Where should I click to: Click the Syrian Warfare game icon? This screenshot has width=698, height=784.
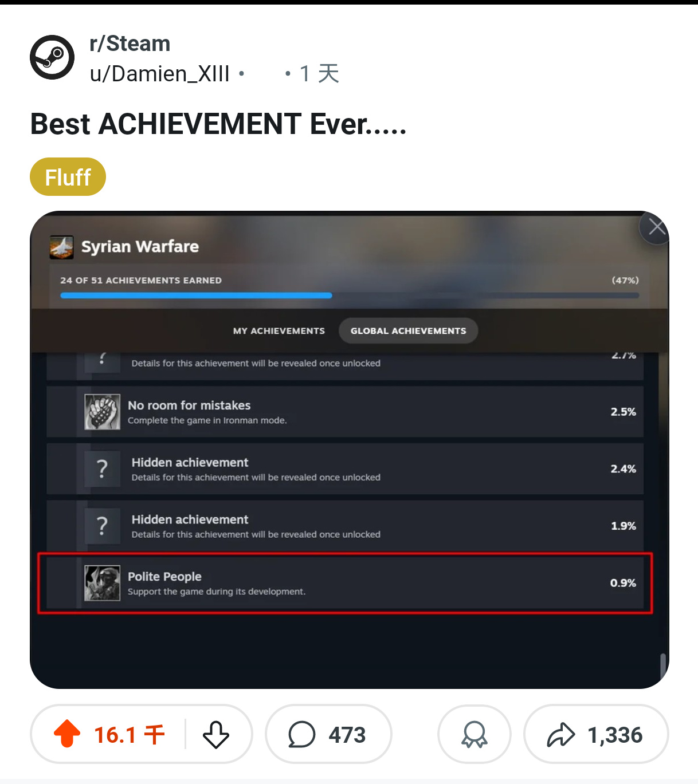(61, 247)
